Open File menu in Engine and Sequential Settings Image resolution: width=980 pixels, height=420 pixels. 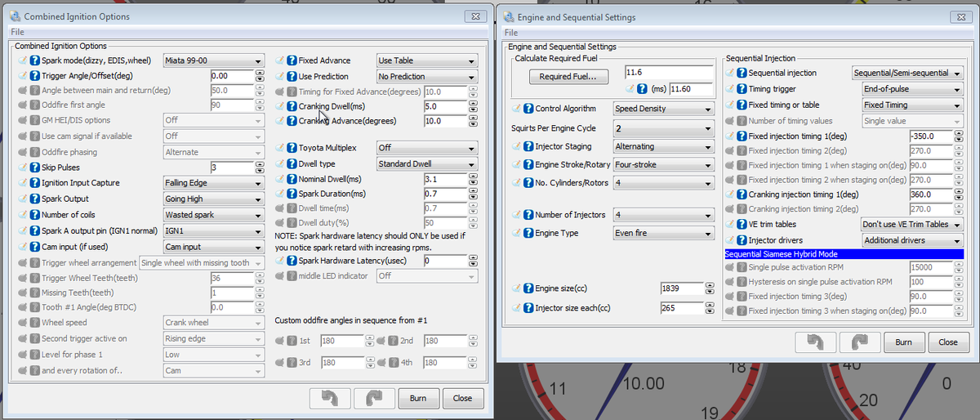[511, 33]
